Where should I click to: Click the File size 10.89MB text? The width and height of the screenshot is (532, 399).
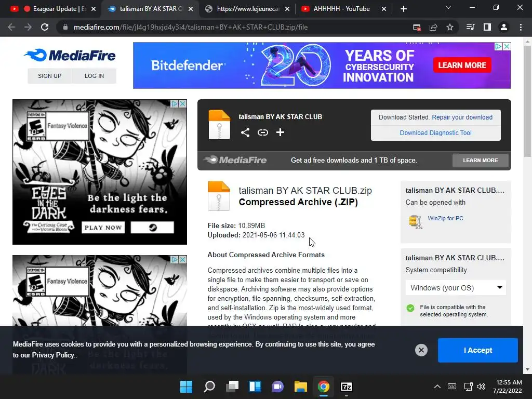[236, 225]
